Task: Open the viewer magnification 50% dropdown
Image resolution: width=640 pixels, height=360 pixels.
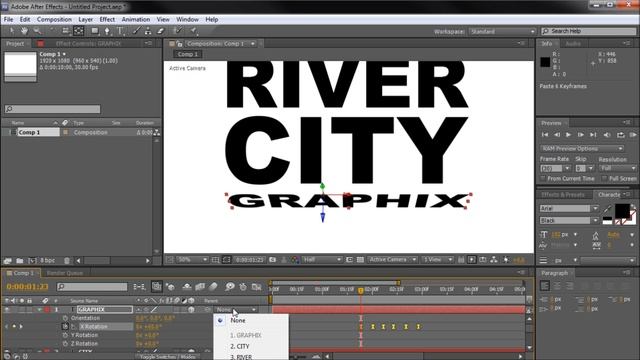Action: point(193,260)
